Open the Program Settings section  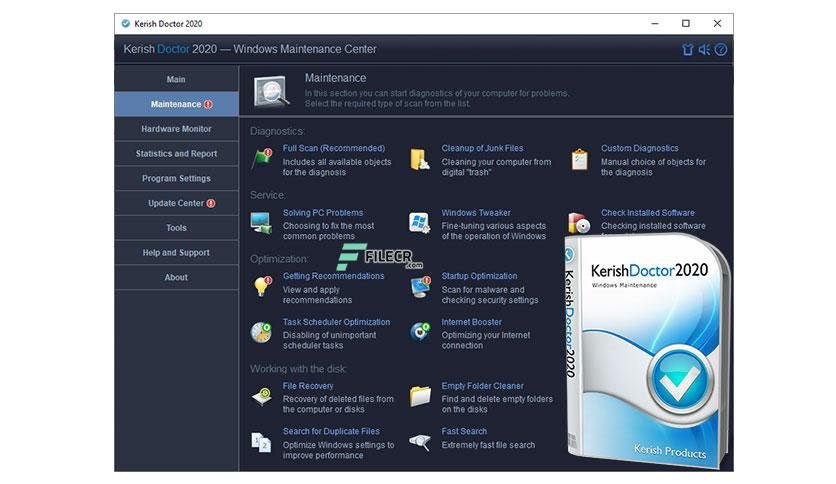[176, 179]
